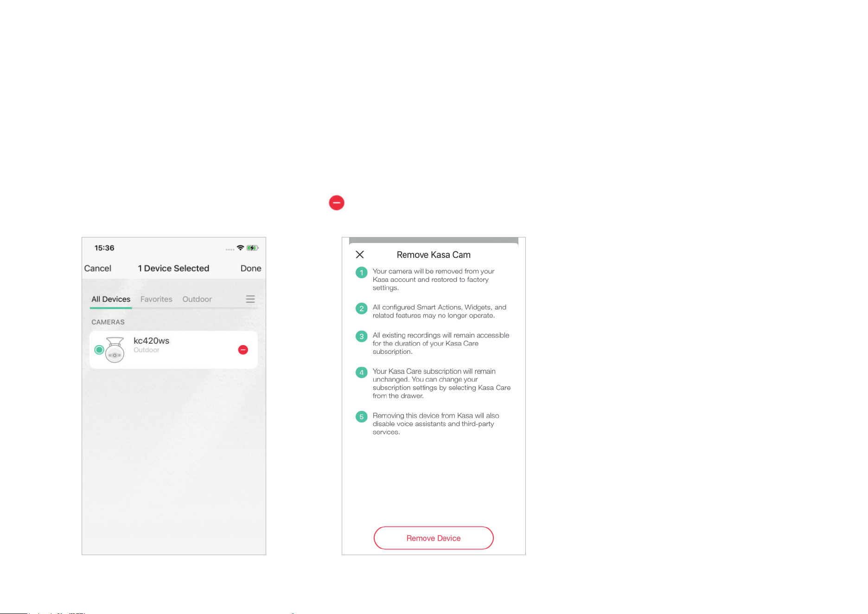Image resolution: width=868 pixels, height=614 pixels.
Task: Tap the Wi-Fi status icon
Action: pyautogui.click(x=240, y=248)
